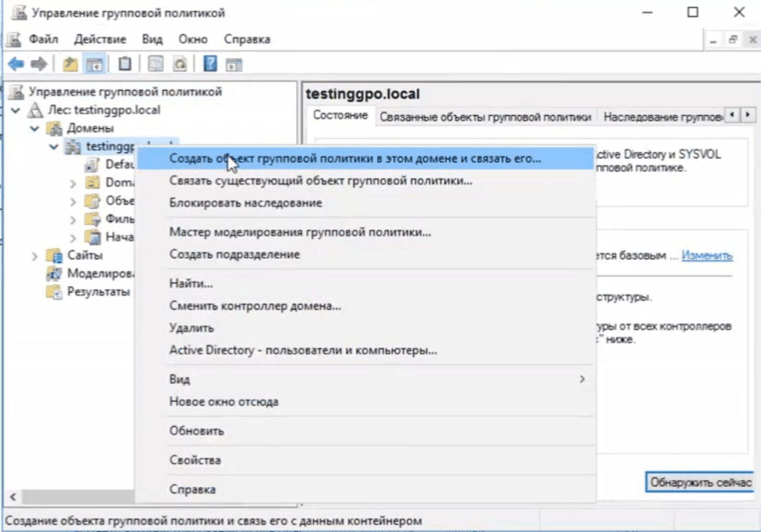Expand the Сайты tree node

(x=35, y=256)
